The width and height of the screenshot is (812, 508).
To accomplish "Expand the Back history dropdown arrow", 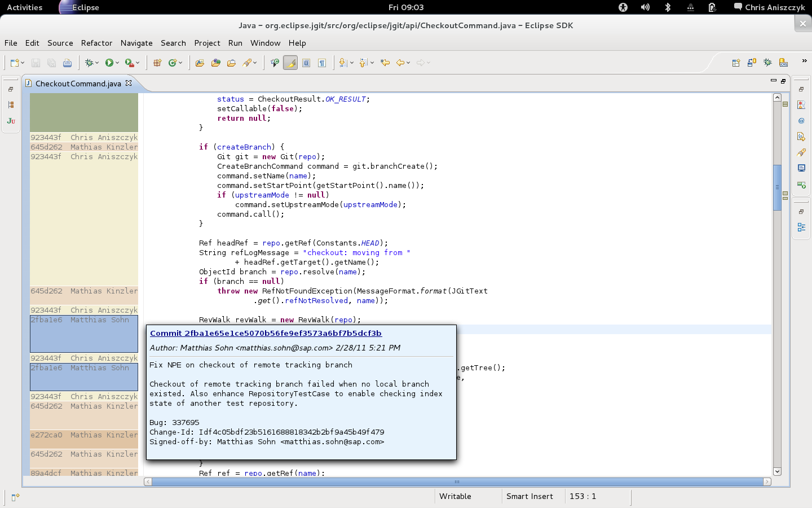I will point(408,63).
